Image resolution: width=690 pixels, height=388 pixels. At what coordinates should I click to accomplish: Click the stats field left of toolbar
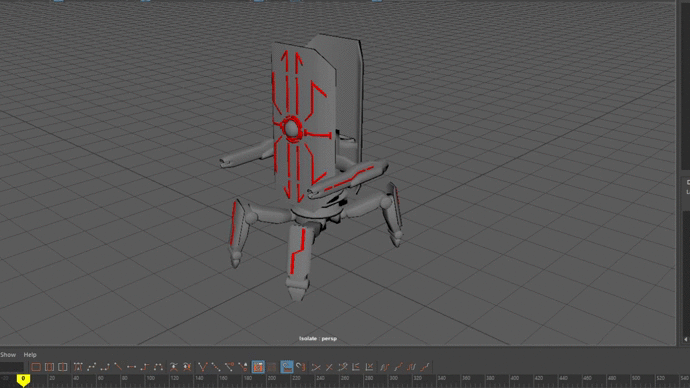[x=12, y=367]
